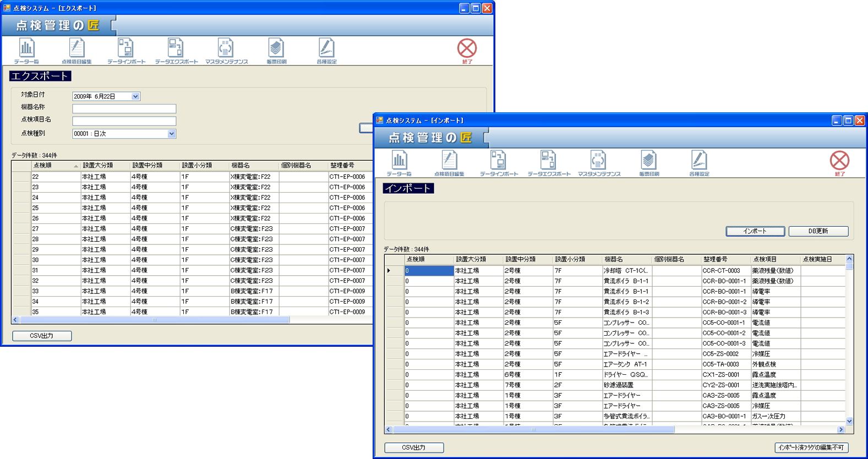Click CSV出力 button in Export window
Image resolution: width=868 pixels, height=459 pixels.
pos(42,336)
